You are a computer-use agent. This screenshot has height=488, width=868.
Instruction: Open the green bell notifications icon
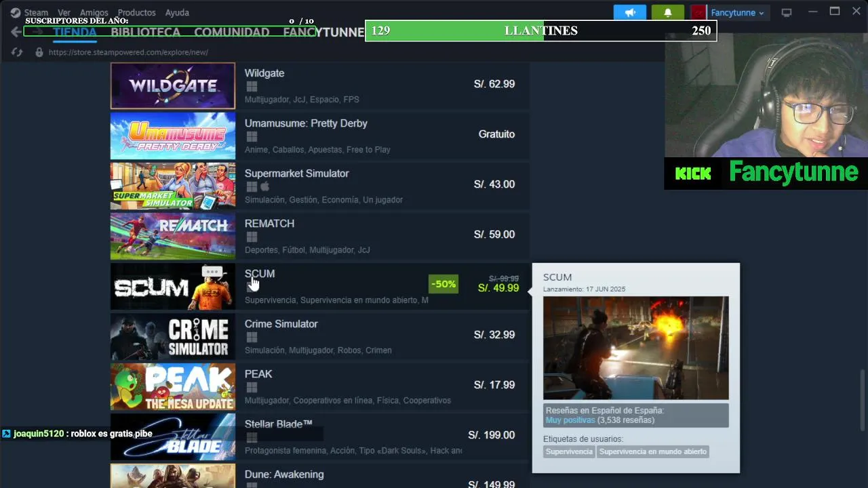[x=667, y=12]
